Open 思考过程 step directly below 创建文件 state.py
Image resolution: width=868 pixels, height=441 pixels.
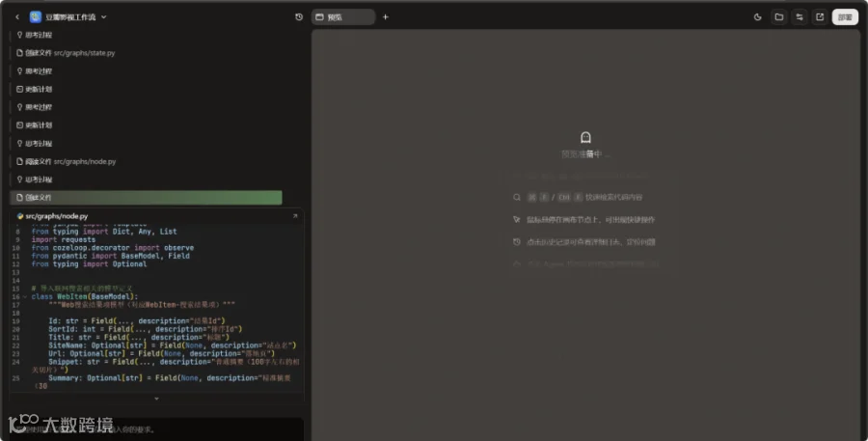point(34,70)
